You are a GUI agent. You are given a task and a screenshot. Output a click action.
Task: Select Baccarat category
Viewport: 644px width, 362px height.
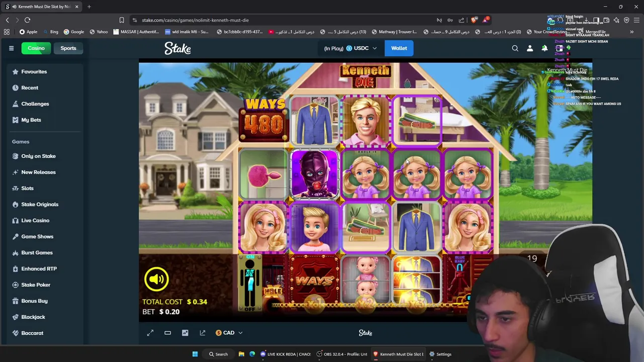click(44, 333)
